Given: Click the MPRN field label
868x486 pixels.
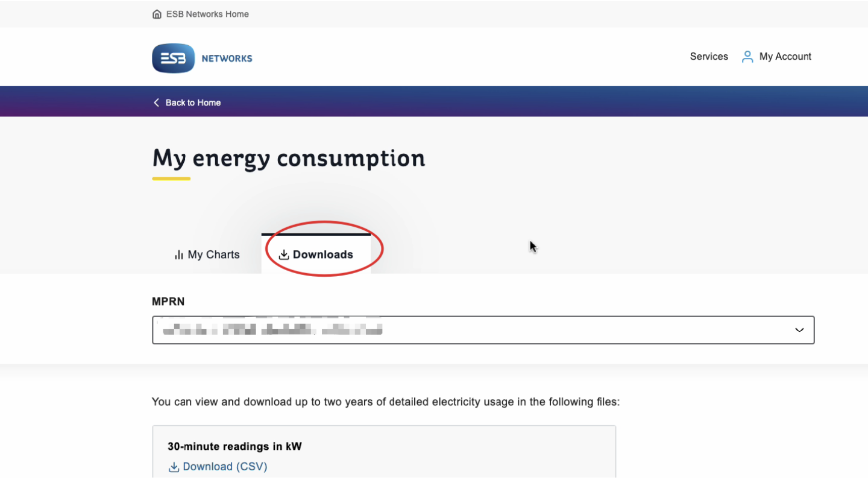Looking at the screenshot, I should point(168,301).
